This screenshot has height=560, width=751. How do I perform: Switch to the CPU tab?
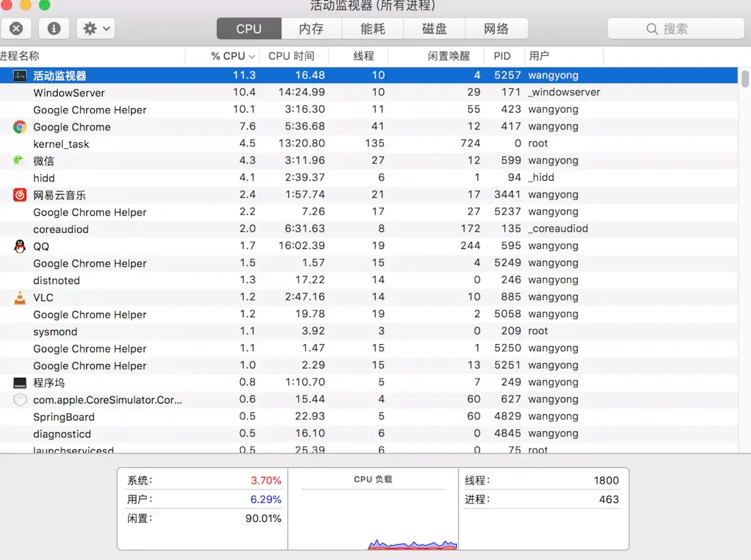coord(249,29)
